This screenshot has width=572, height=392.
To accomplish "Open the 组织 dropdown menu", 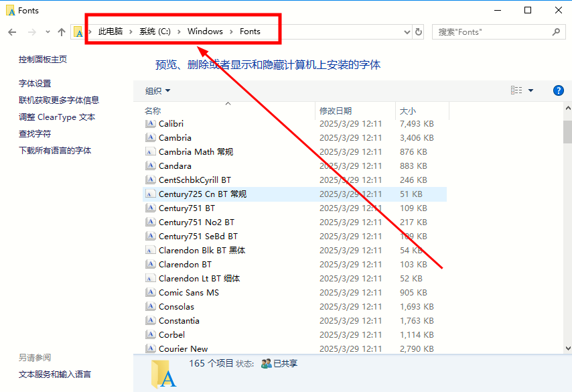I will point(158,90).
